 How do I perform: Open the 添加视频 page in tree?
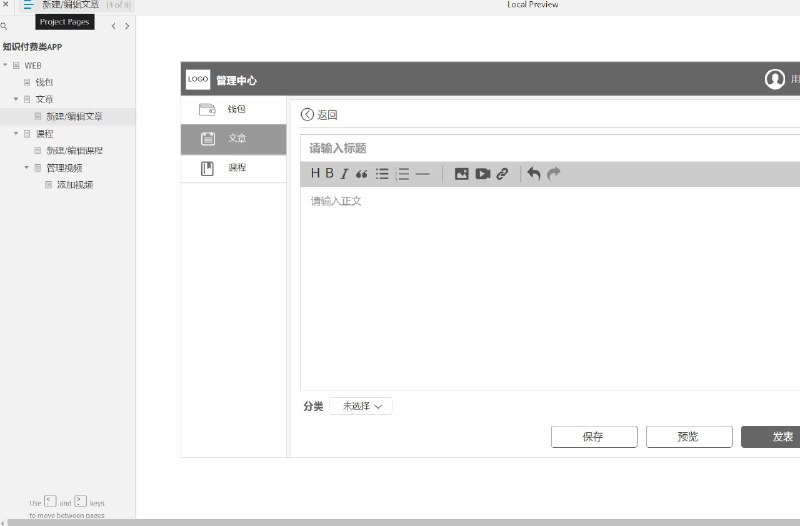pyautogui.click(x=74, y=185)
